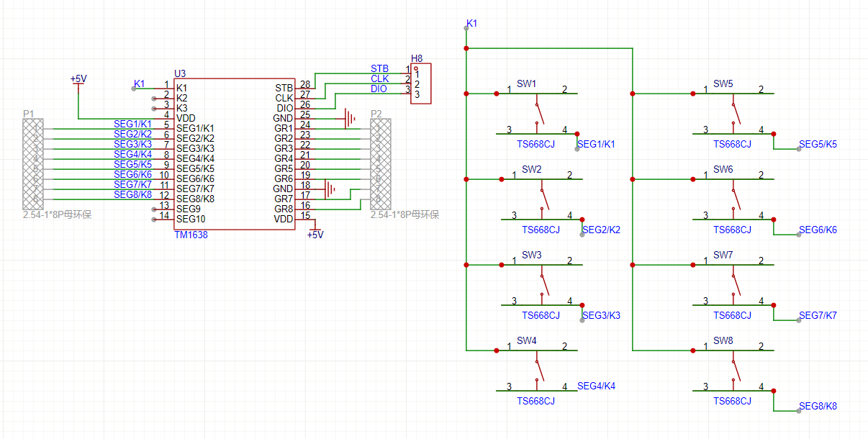The width and height of the screenshot is (868, 439).
Task: Select the STB net label
Action: pos(379,68)
